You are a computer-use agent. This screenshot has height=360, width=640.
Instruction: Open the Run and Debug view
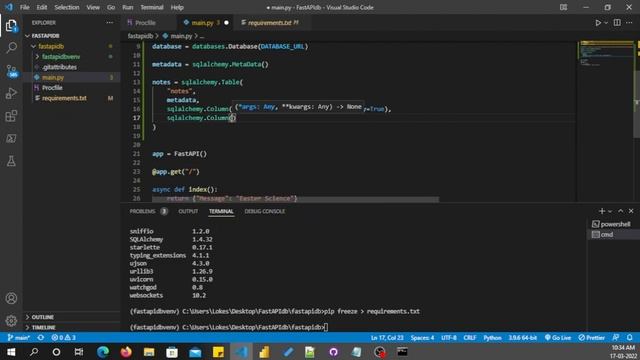tap(11, 93)
